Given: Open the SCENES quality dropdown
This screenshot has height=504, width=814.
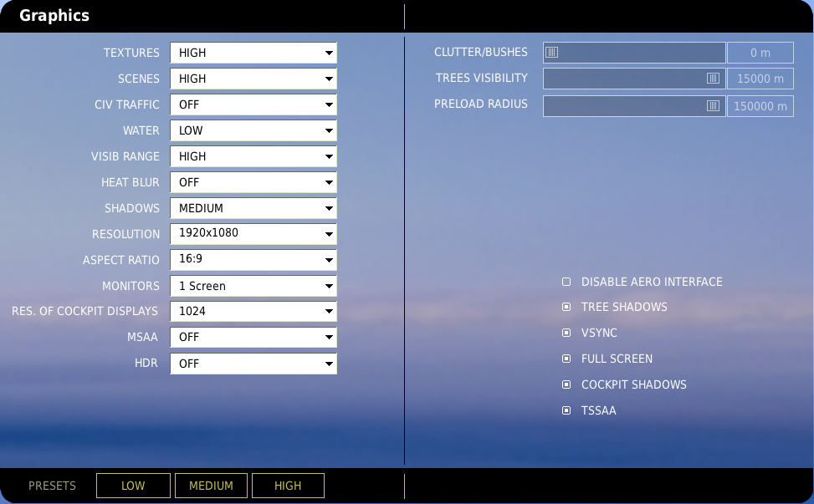Looking at the screenshot, I should pyautogui.click(x=253, y=79).
